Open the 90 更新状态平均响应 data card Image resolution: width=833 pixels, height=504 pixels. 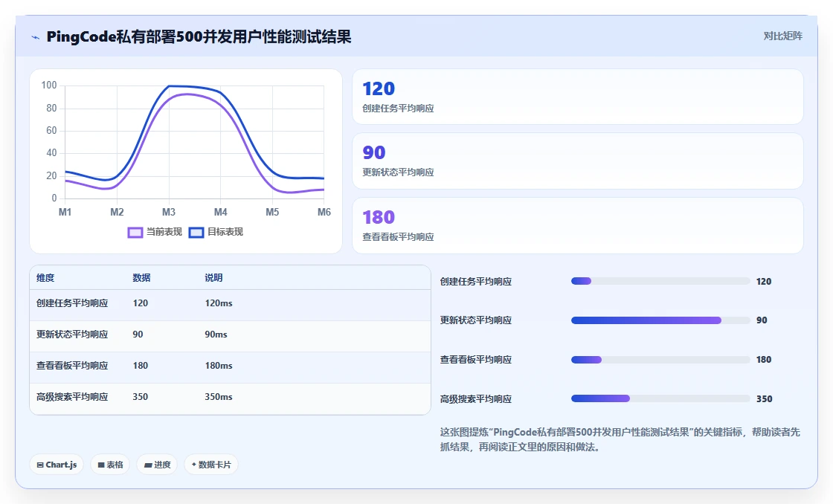[x=577, y=161]
